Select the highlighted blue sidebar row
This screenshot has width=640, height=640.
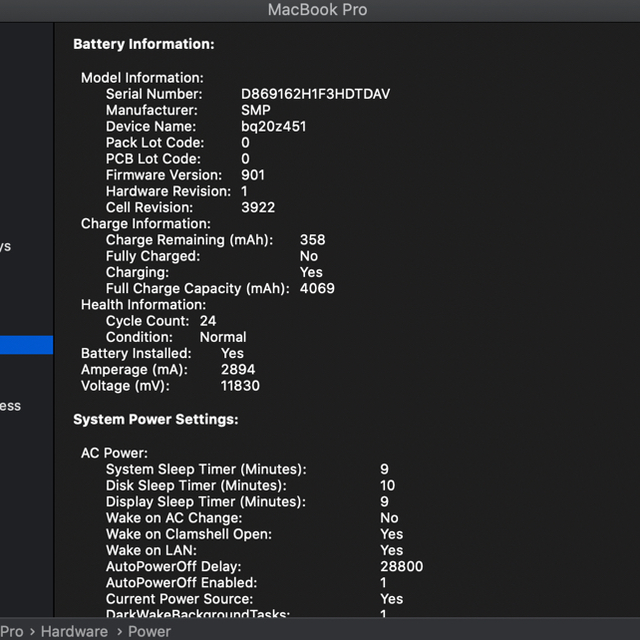coord(27,345)
